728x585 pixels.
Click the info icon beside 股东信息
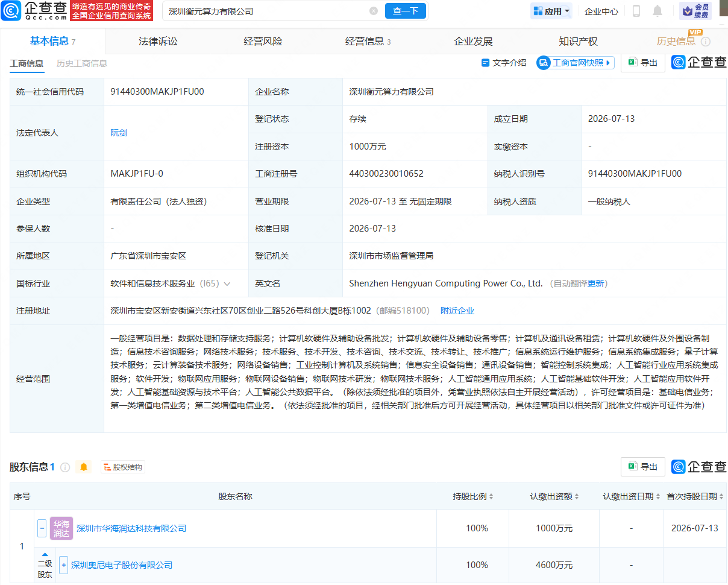tap(65, 467)
